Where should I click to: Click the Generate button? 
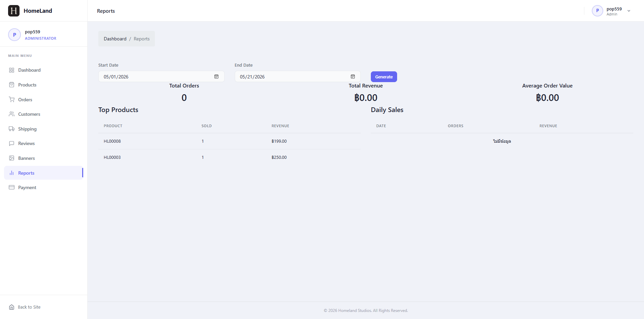(x=384, y=77)
